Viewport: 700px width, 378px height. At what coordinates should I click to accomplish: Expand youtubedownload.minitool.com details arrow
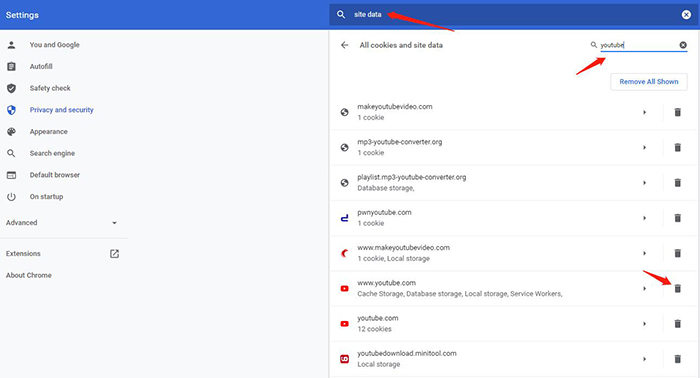click(x=644, y=359)
